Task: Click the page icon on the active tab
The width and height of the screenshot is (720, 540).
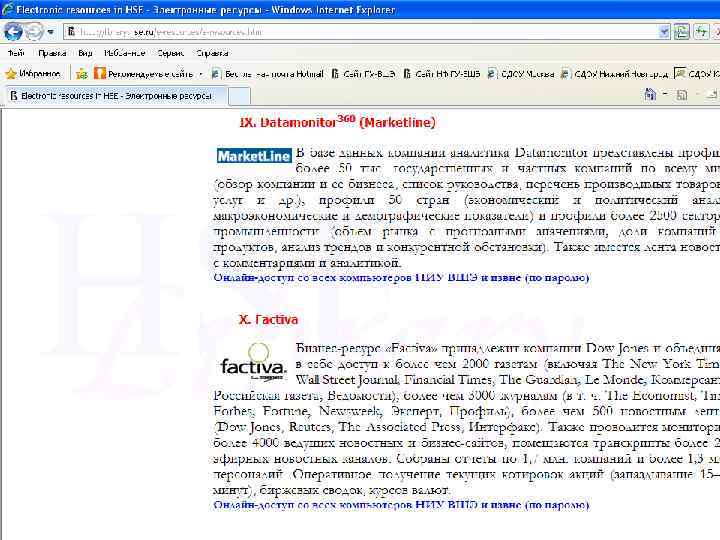Action: click(13, 96)
